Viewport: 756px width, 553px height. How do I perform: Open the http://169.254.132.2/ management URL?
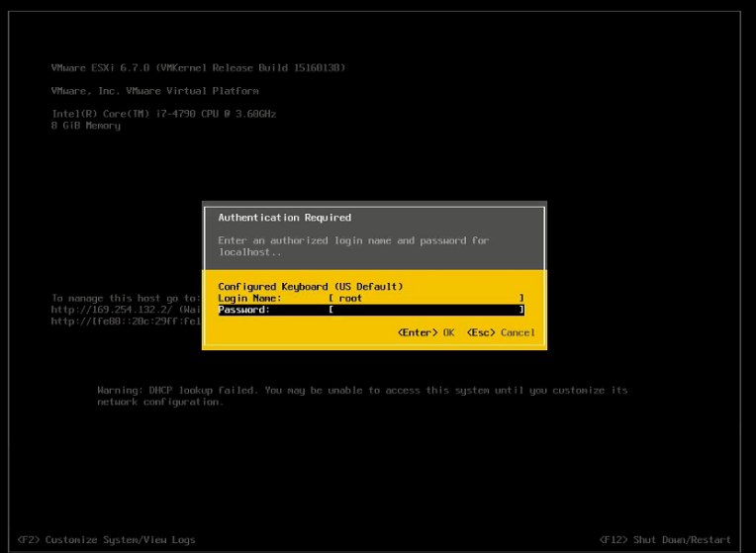[114, 310]
